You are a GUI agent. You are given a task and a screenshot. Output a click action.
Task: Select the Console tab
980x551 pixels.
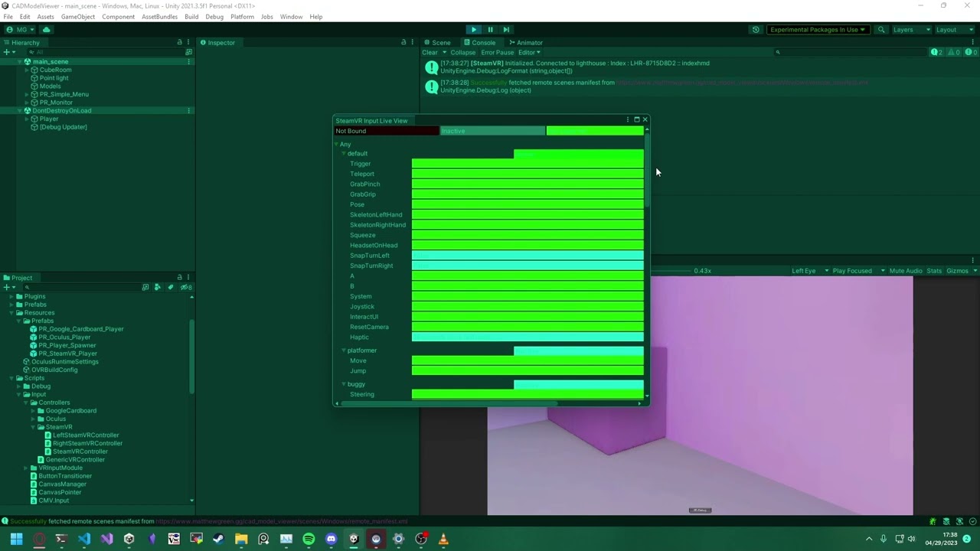point(479,43)
